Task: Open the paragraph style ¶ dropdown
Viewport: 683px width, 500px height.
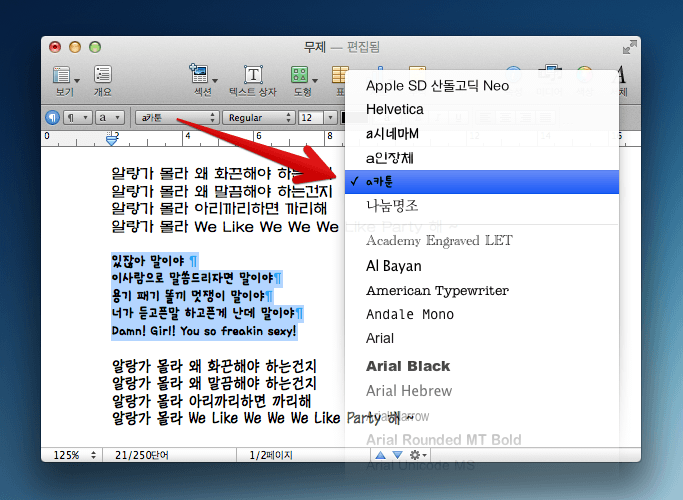Action: [x=78, y=118]
